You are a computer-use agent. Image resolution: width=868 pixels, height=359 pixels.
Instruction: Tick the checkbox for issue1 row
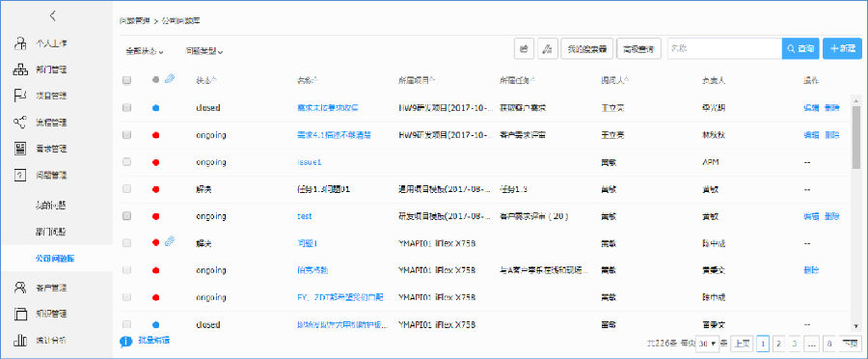[126, 162]
